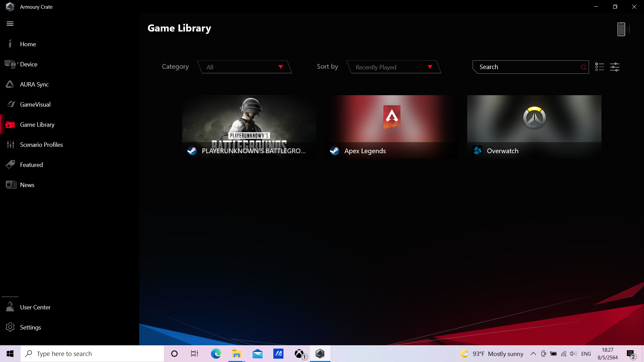The image size is (644, 362).
Task: Open the Category dropdown showing All
Action: (x=245, y=67)
